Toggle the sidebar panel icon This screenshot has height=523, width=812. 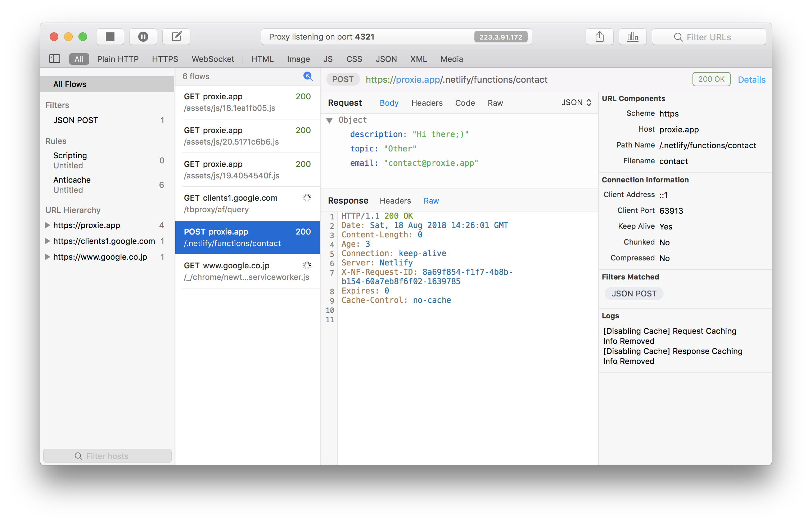(x=54, y=59)
